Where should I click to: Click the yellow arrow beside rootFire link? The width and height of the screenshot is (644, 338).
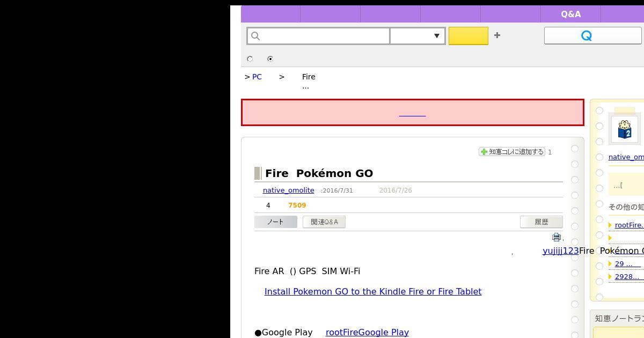point(610,225)
